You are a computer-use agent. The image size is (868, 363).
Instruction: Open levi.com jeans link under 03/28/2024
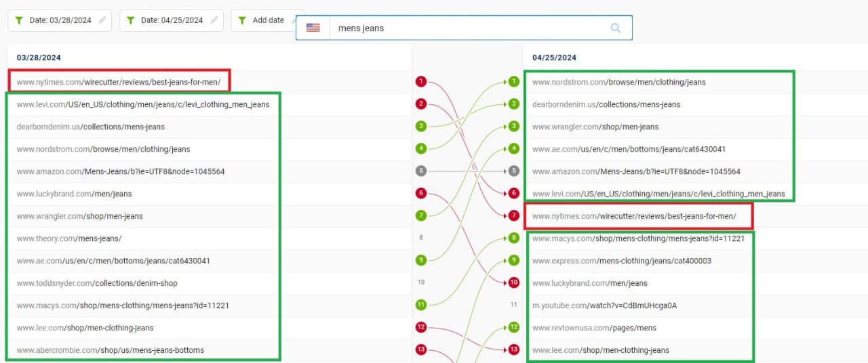click(x=143, y=104)
